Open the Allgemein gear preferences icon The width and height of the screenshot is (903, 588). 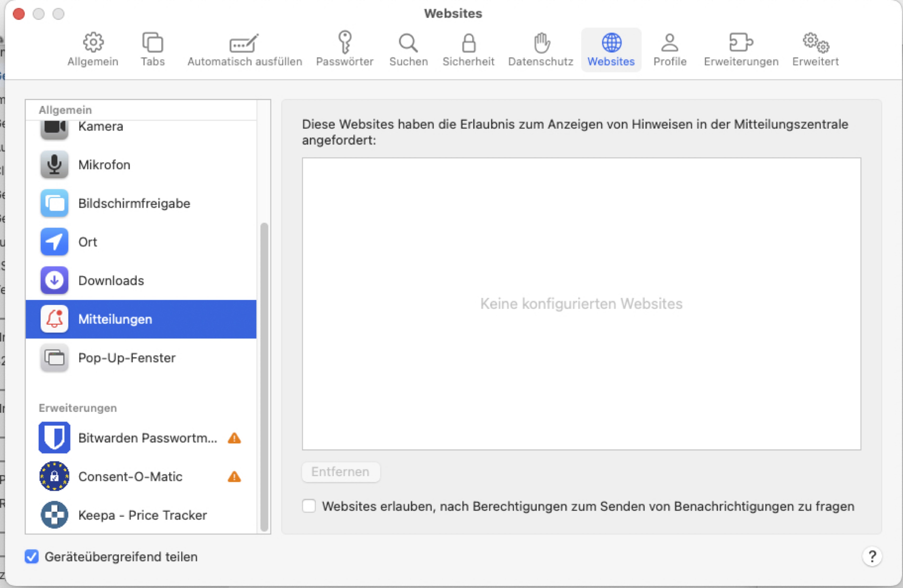[x=93, y=42]
